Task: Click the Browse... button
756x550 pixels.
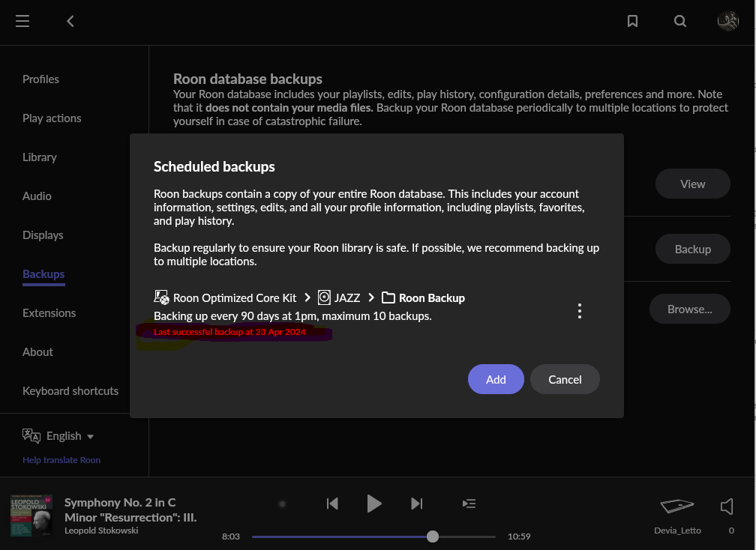Action: 689,309
